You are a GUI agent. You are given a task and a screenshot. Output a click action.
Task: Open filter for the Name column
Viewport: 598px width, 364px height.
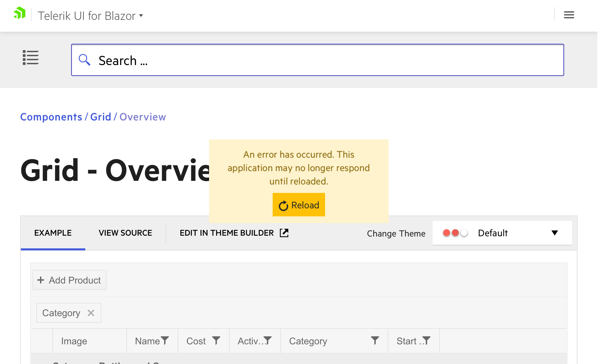pyautogui.click(x=165, y=341)
